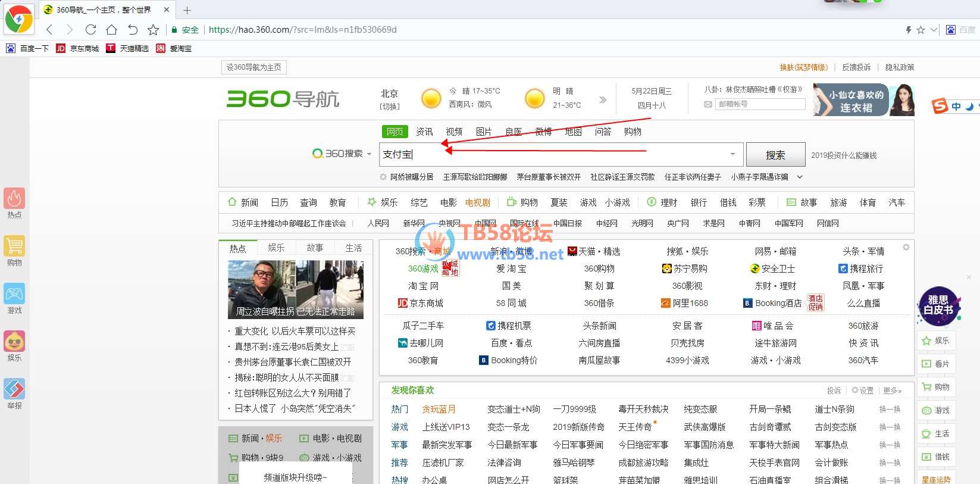Expand weather forecast double arrow
This screenshot has width=980, height=484.
[x=603, y=99]
